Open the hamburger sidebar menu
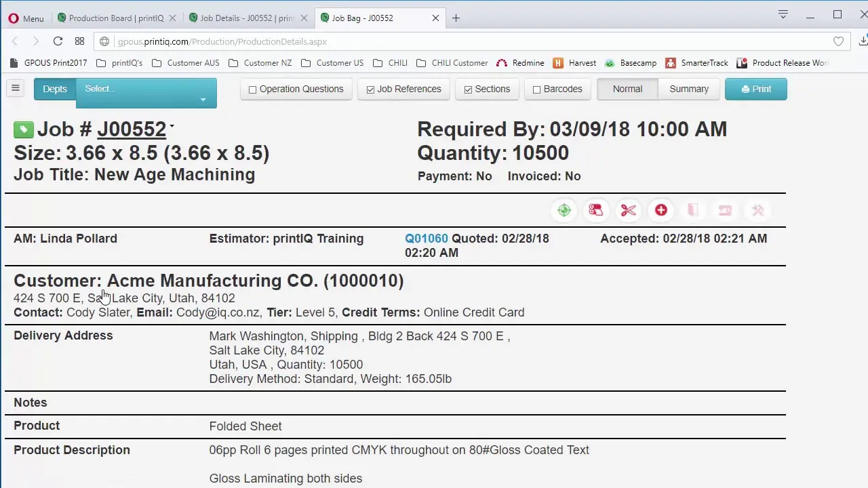Image resolution: width=868 pixels, height=488 pixels. pyautogui.click(x=16, y=88)
